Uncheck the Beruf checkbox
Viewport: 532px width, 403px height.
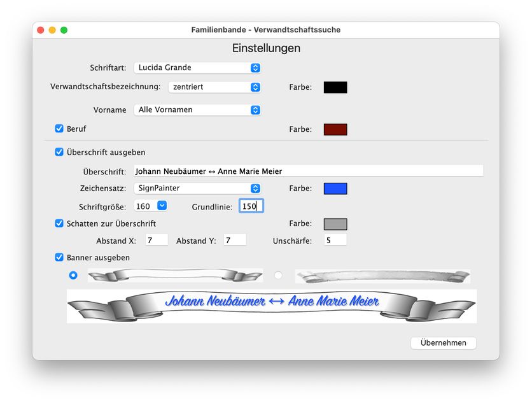pos(59,129)
